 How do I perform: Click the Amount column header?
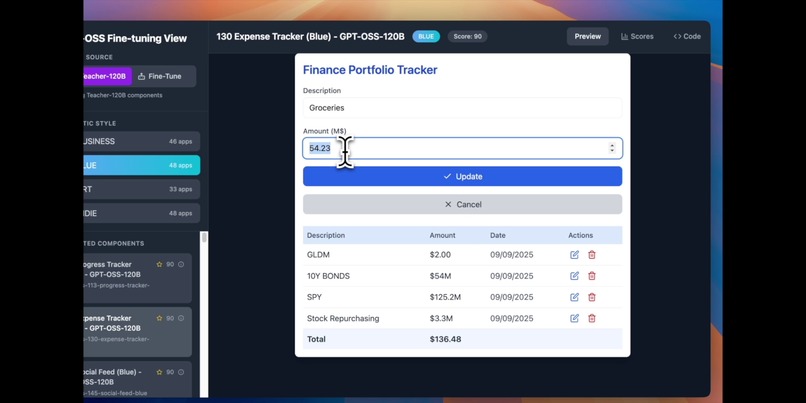point(443,235)
